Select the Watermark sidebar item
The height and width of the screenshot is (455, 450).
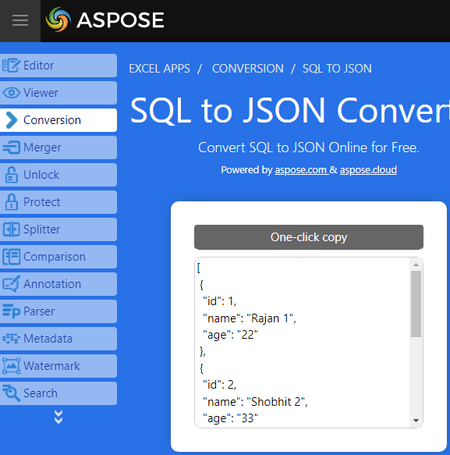(58, 366)
